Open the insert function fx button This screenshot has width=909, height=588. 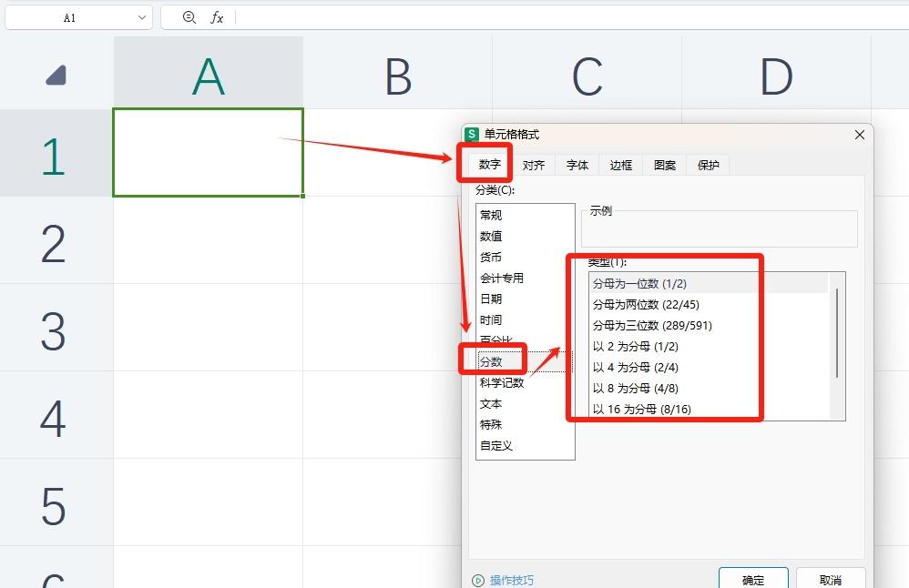click(217, 18)
